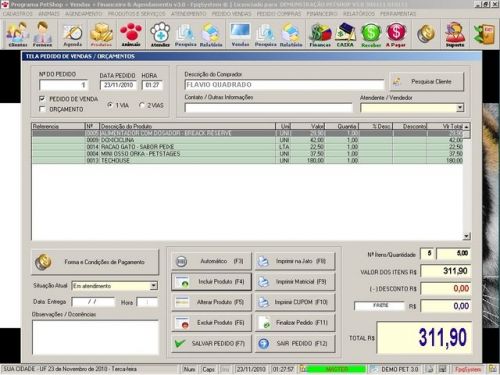Open the green Receber dollar icon

[x=371, y=35]
